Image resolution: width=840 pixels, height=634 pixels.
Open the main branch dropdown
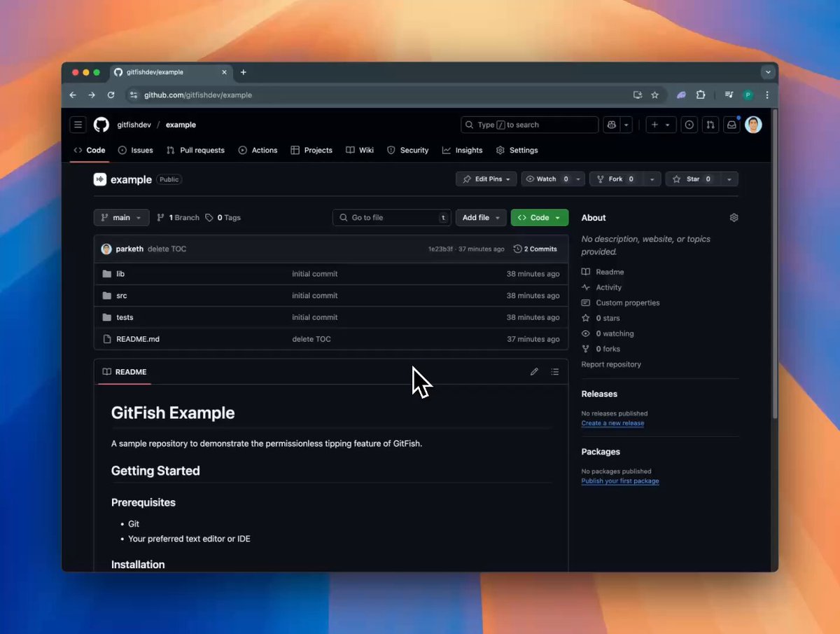tap(121, 218)
